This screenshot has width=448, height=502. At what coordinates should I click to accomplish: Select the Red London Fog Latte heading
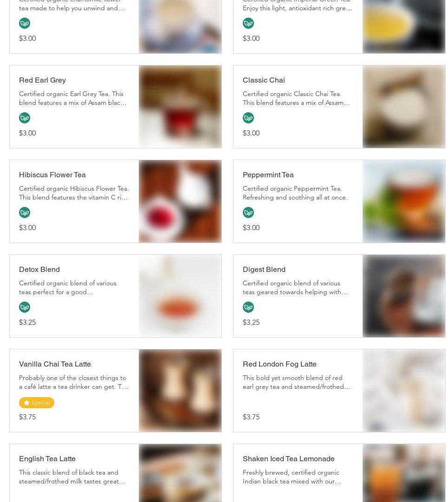[x=279, y=364]
